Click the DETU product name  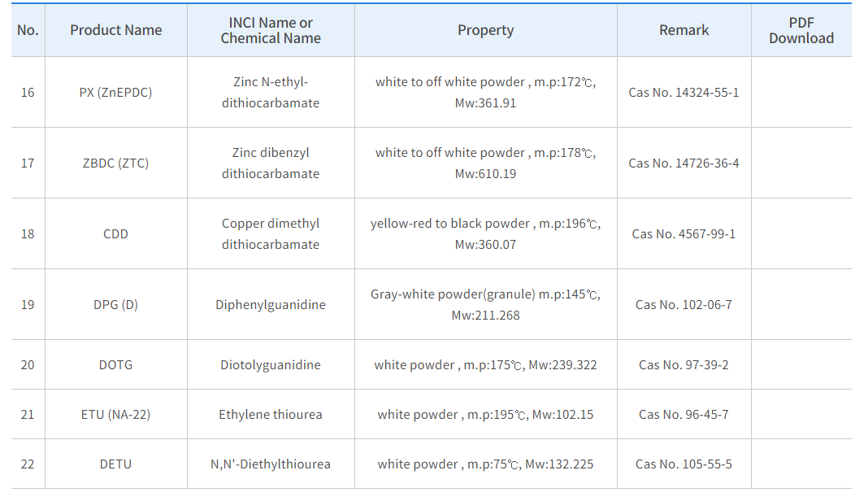pos(115,464)
